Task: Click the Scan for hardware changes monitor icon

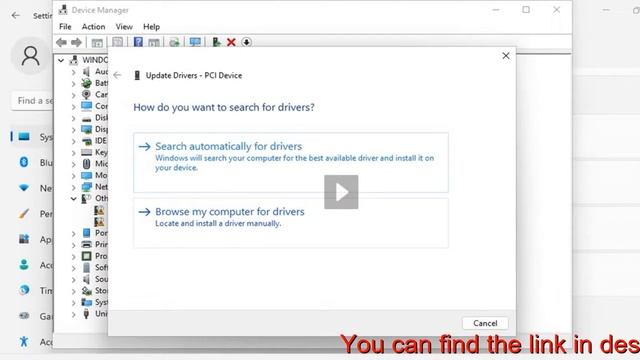Action: click(x=195, y=42)
